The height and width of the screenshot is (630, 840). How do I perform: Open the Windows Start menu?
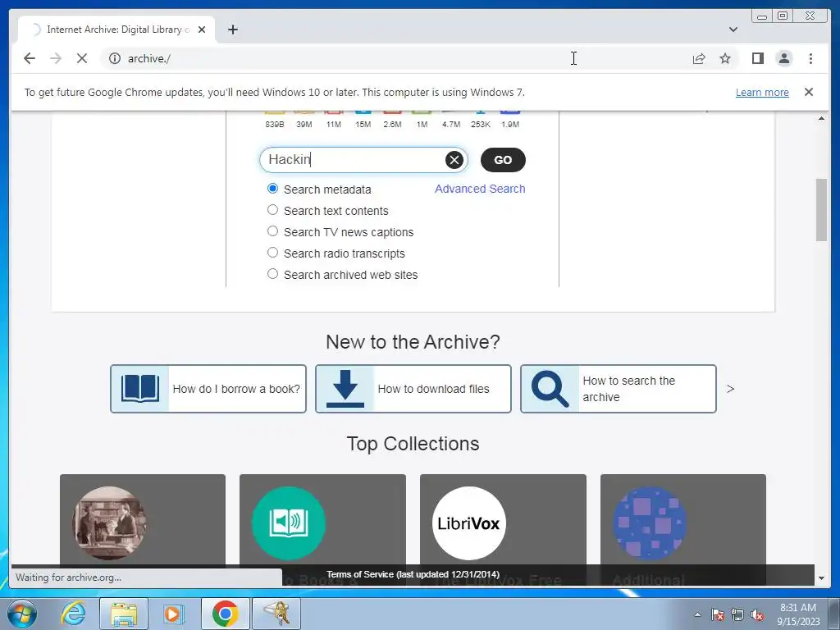[21, 614]
